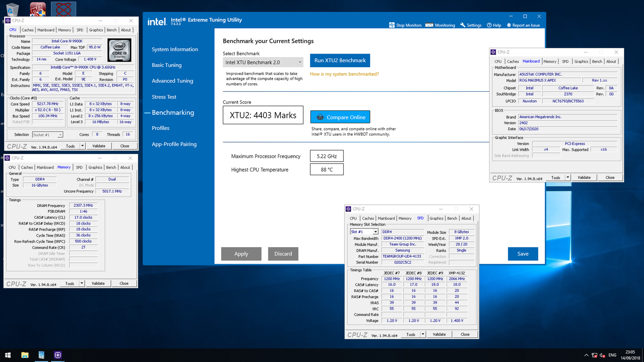Image resolution: width=644 pixels, height=362 pixels.
Task: Open Select Benchmark dropdown
Action: coord(263,62)
